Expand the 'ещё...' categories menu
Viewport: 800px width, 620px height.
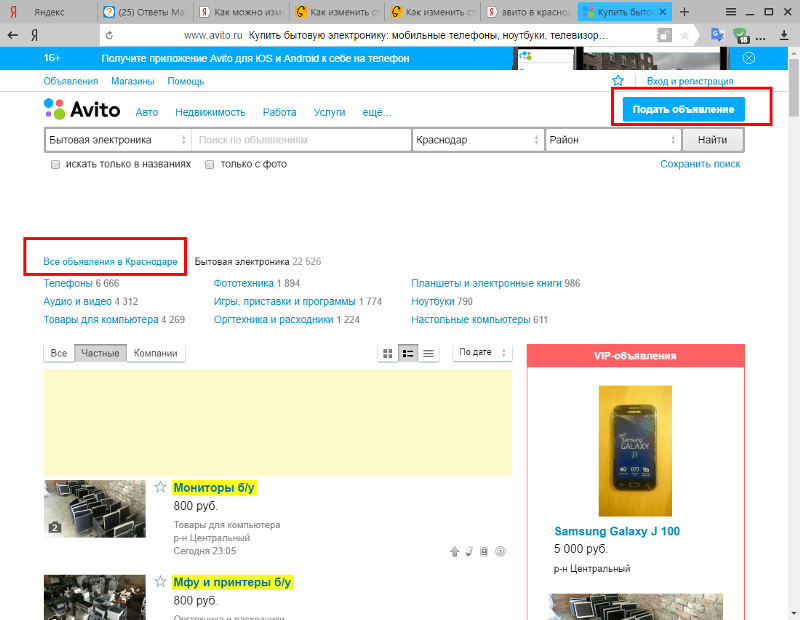(x=377, y=112)
